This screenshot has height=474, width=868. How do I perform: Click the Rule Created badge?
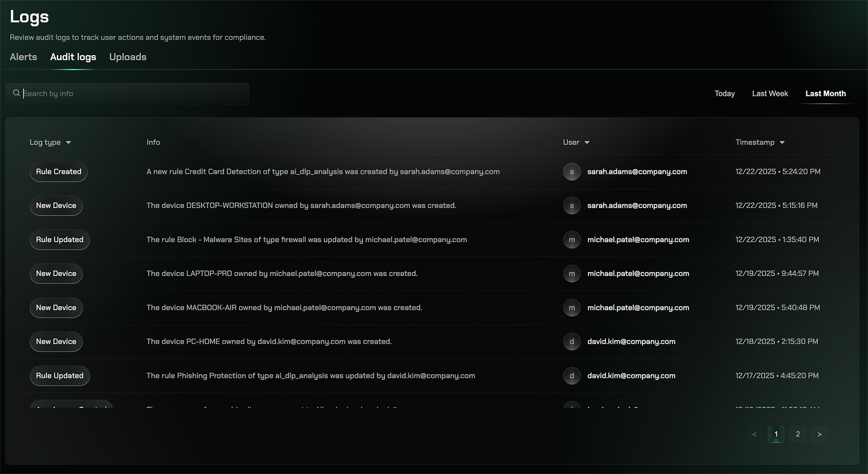pos(58,171)
